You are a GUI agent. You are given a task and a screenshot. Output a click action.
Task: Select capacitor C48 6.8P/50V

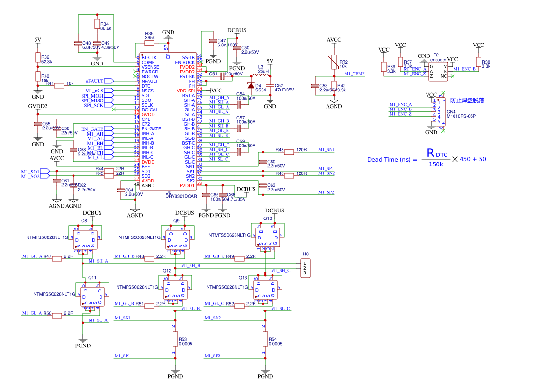tap(78, 43)
